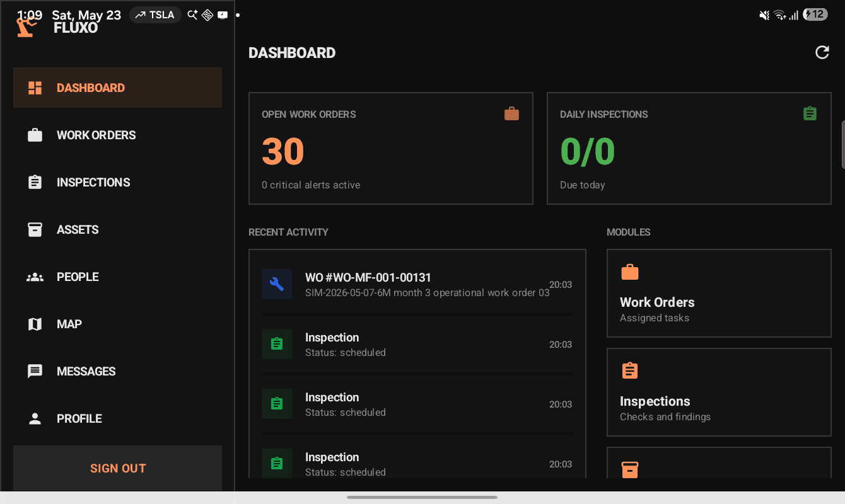The height and width of the screenshot is (504, 845).
Task: Click the Map icon in sidebar
Action: click(35, 324)
